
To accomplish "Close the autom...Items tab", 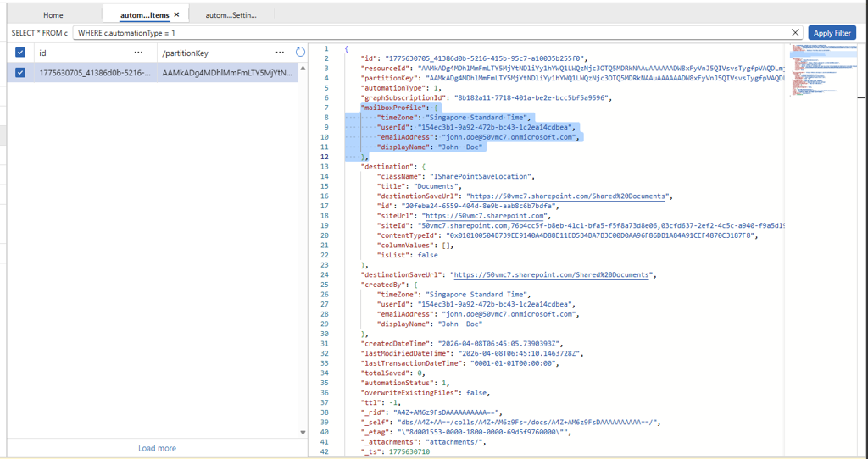I will 176,15.
